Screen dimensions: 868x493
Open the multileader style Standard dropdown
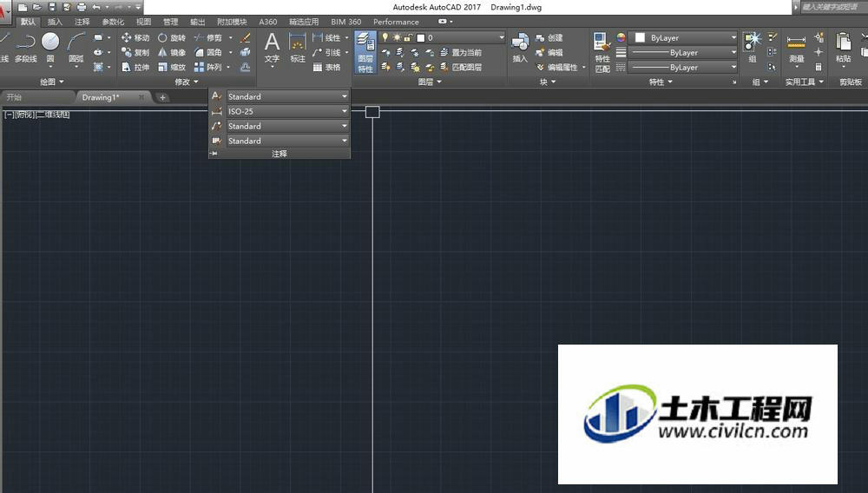click(287, 126)
